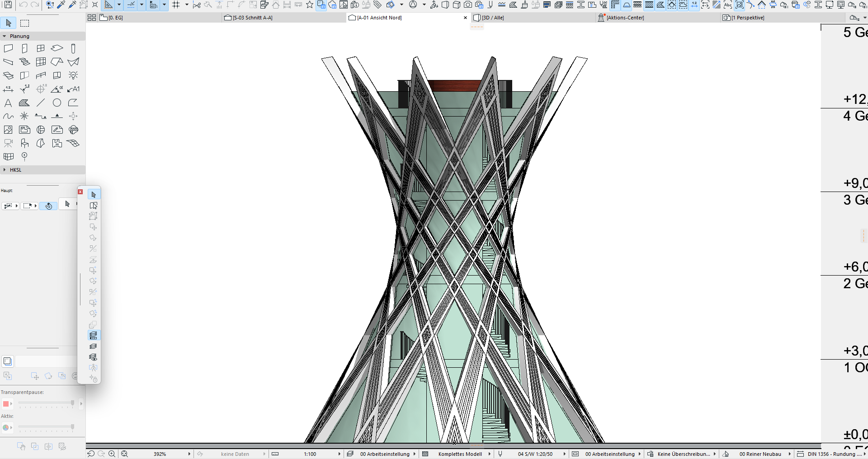Click the Keine Überschreibun... button
This screenshot has width=868, height=459.
[681, 454]
